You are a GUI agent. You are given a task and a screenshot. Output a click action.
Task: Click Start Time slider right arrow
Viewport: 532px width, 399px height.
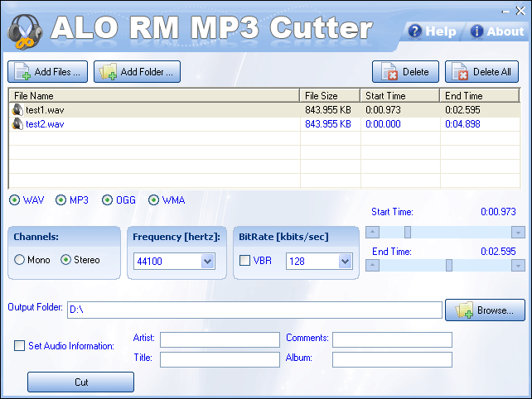pyautogui.click(x=518, y=233)
